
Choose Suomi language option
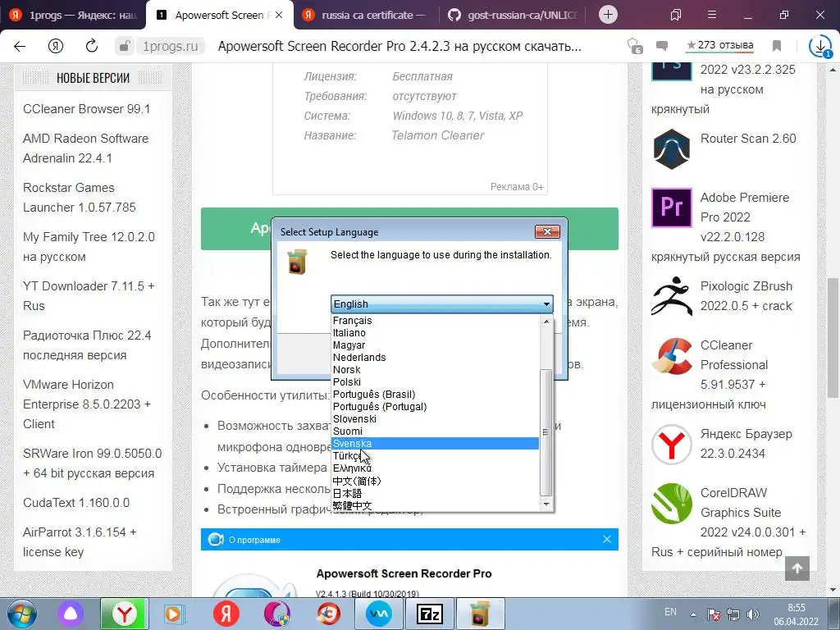tap(435, 431)
